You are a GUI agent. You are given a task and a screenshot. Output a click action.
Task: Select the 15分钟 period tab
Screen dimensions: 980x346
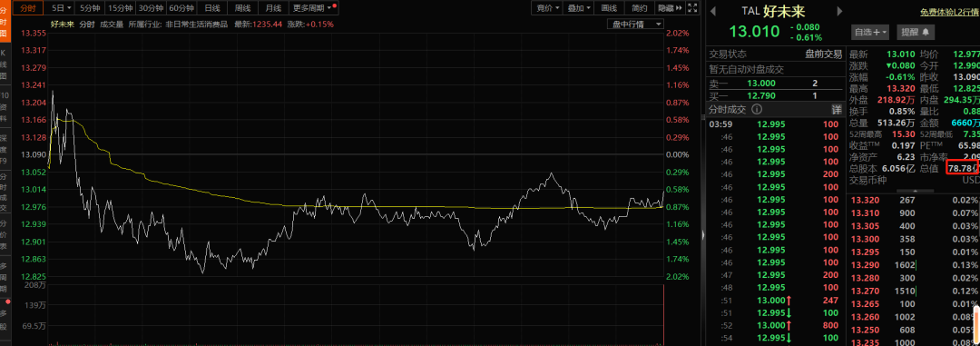pyautogui.click(x=120, y=8)
